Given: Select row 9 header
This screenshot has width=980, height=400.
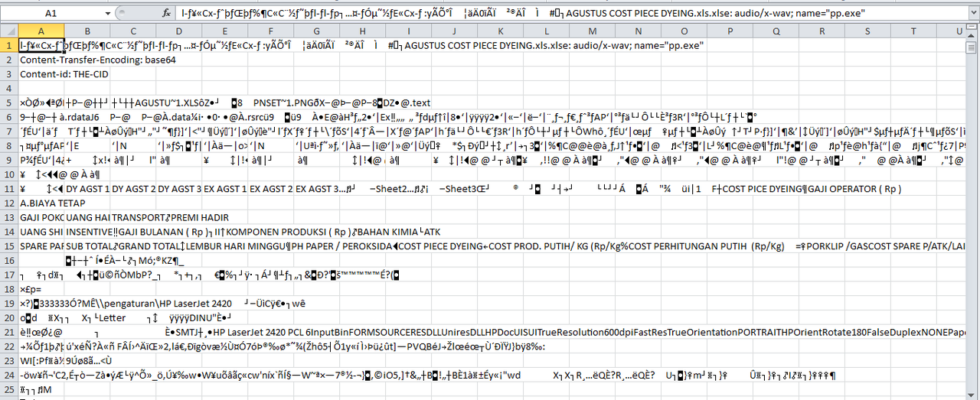Looking at the screenshot, I should [x=9, y=160].
